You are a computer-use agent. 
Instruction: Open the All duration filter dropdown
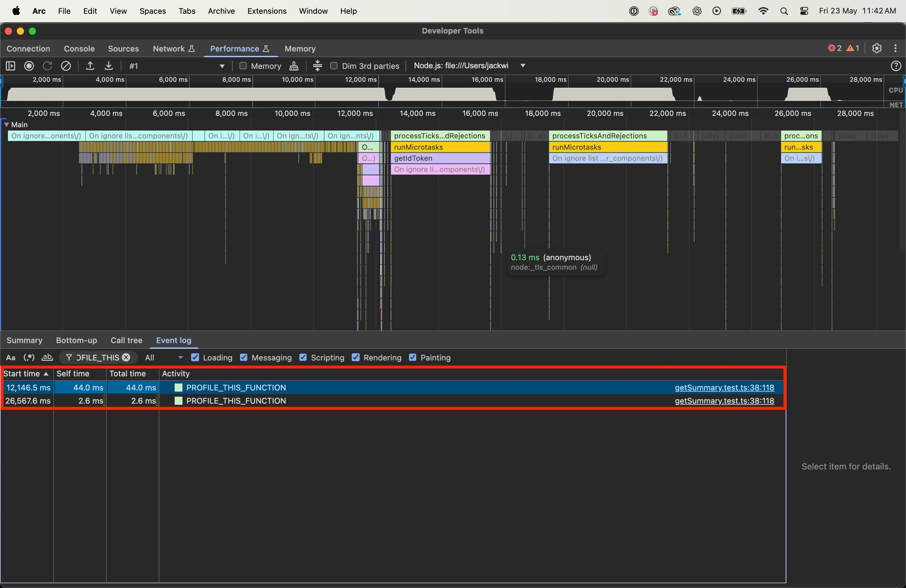click(x=164, y=357)
